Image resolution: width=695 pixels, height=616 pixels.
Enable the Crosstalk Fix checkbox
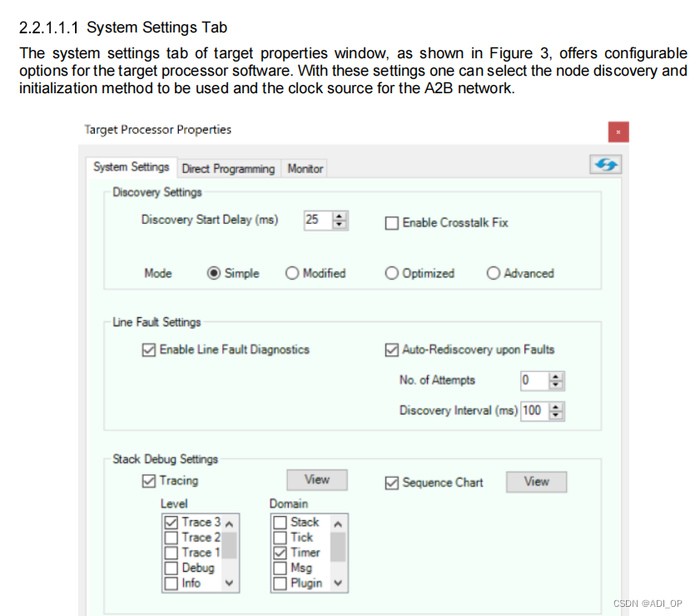click(392, 222)
